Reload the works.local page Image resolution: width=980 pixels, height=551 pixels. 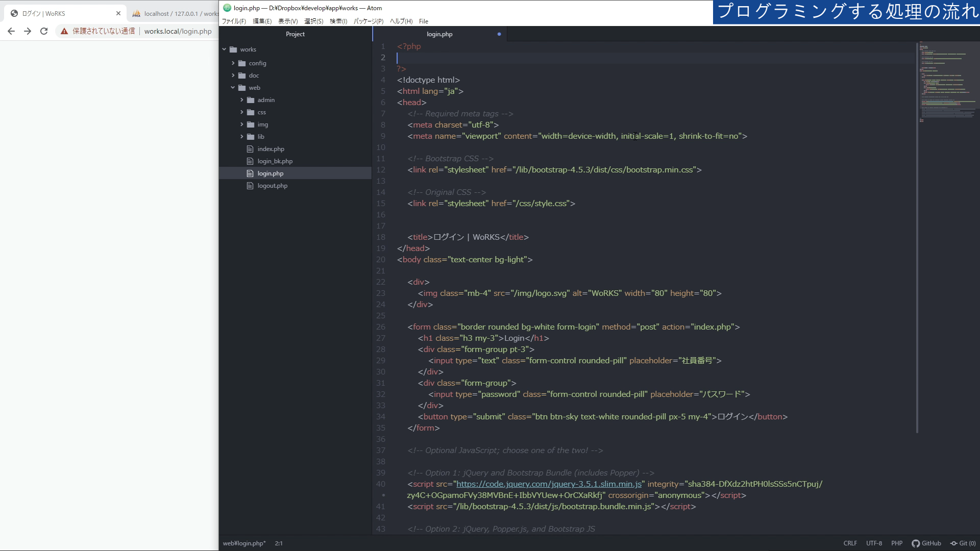click(x=44, y=31)
